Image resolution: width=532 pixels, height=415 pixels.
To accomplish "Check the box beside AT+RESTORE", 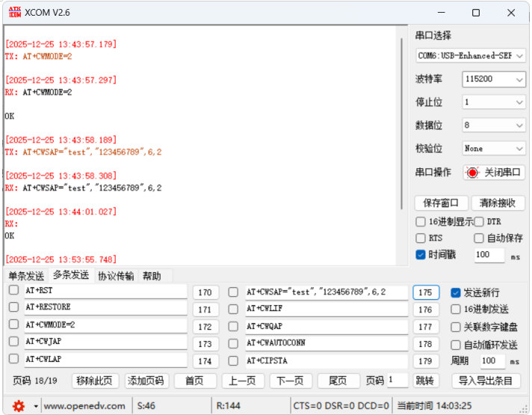I will pyautogui.click(x=13, y=307).
